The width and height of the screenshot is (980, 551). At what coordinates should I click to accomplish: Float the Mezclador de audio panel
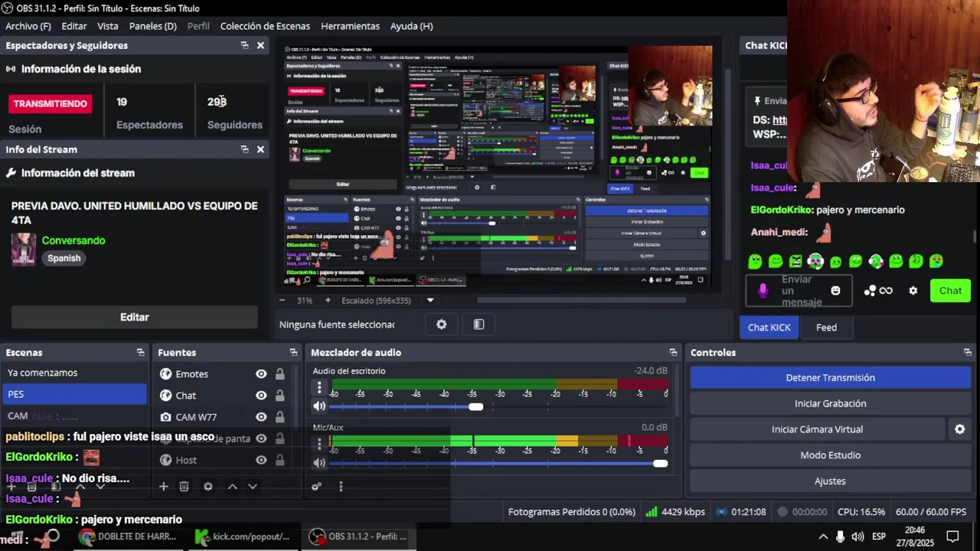(x=673, y=353)
